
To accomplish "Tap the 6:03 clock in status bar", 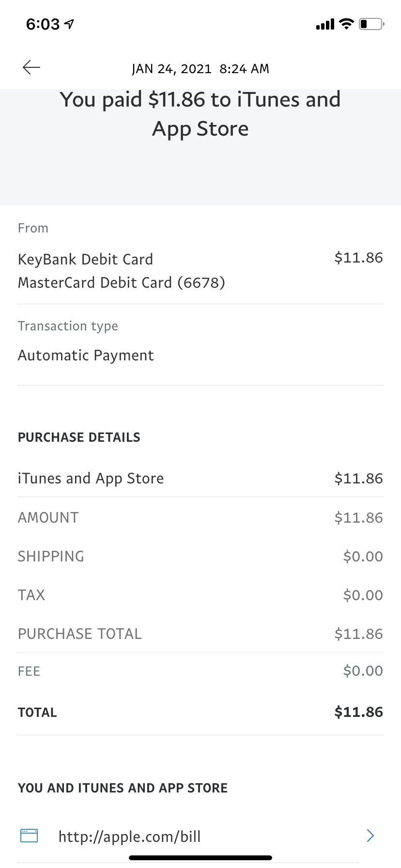I will click(x=43, y=24).
